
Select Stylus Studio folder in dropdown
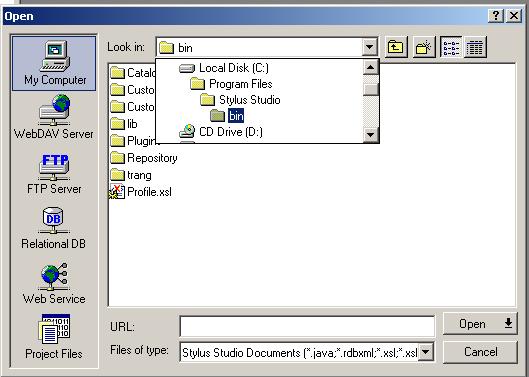(240, 100)
